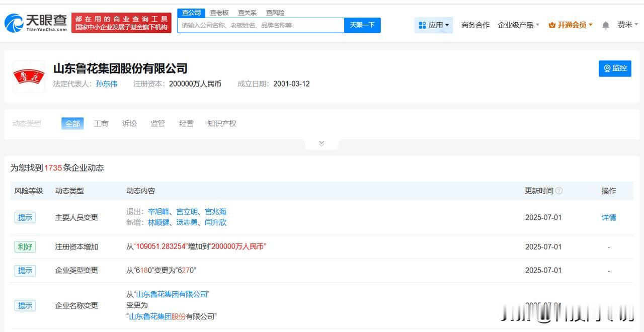
Task: Click the 注册资本增加 dynamic type cell
Action: click(76, 247)
